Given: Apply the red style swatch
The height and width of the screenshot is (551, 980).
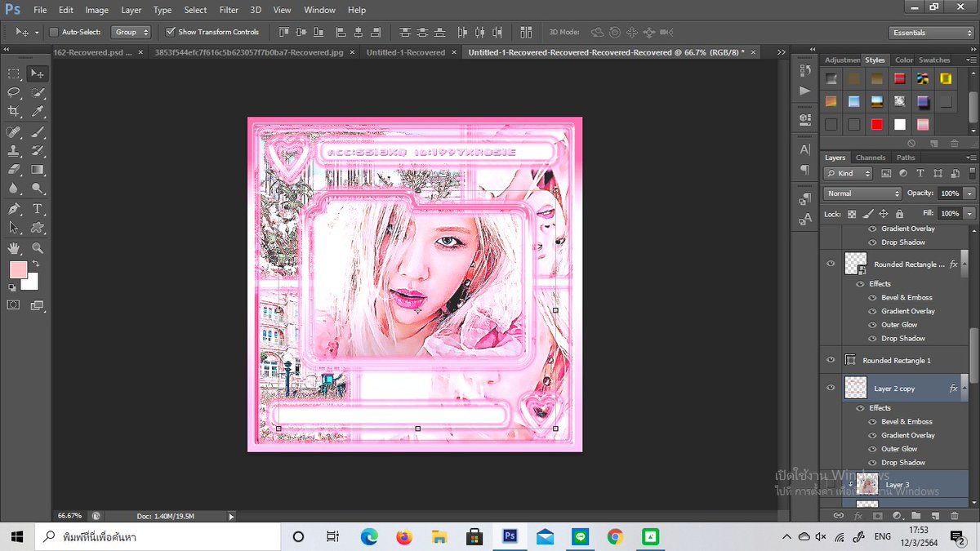Looking at the screenshot, I should point(876,125).
